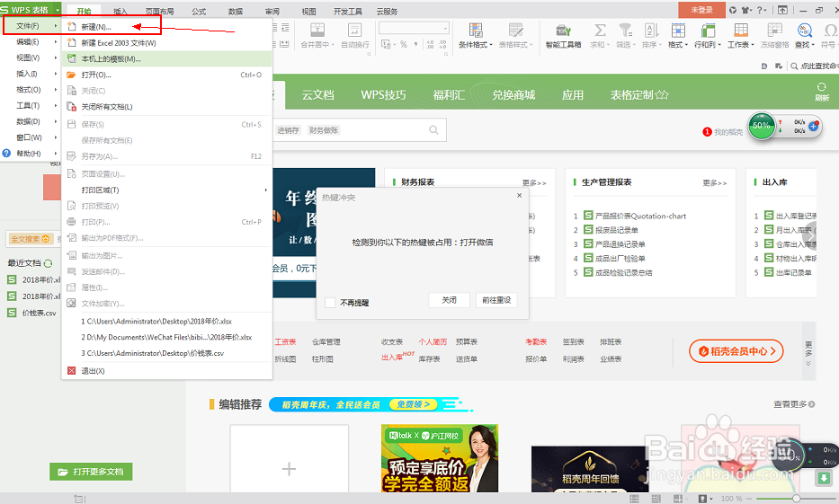The width and height of the screenshot is (839, 504).
Task: Click the 免费领 banner button
Action: [414, 404]
